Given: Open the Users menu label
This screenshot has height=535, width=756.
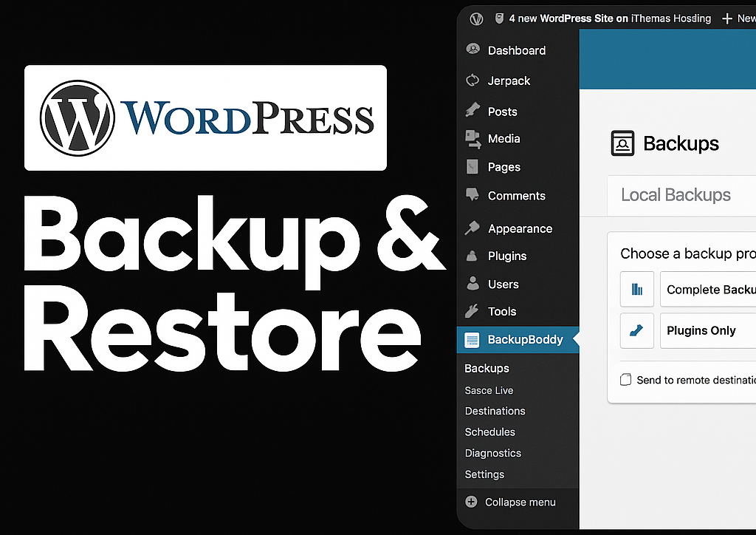Looking at the screenshot, I should (503, 284).
